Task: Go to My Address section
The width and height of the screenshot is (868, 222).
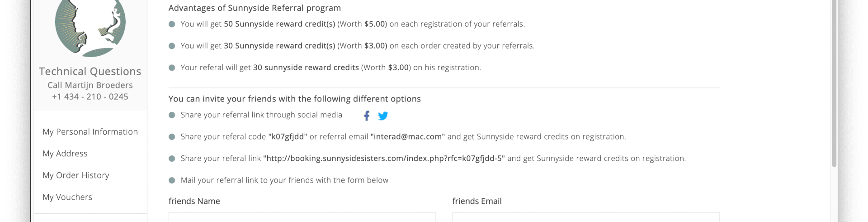Action: [65, 154]
